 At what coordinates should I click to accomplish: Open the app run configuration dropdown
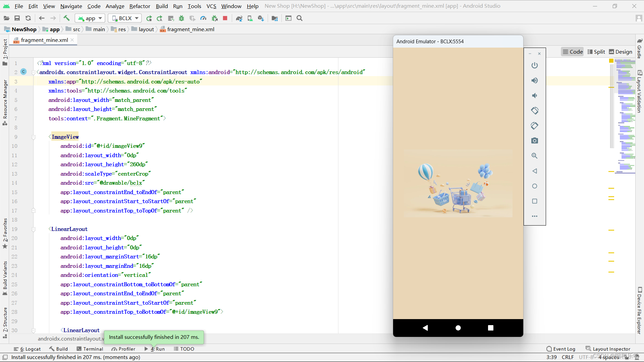90,18
